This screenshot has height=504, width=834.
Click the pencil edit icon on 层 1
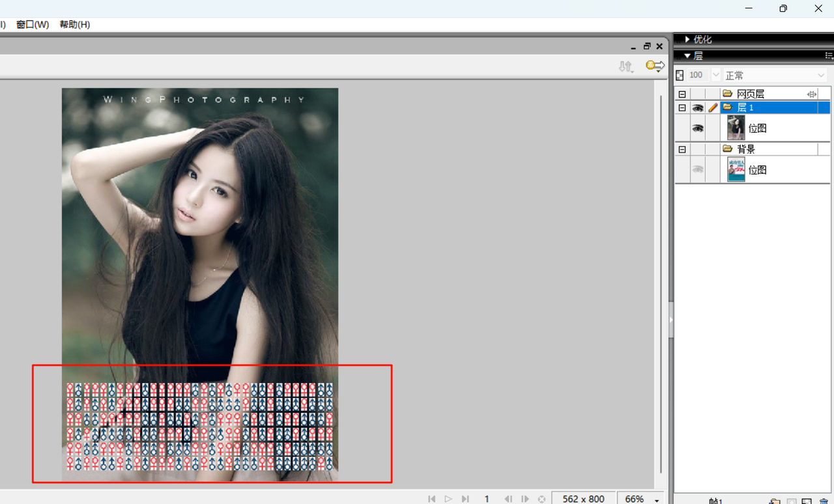[x=713, y=107]
